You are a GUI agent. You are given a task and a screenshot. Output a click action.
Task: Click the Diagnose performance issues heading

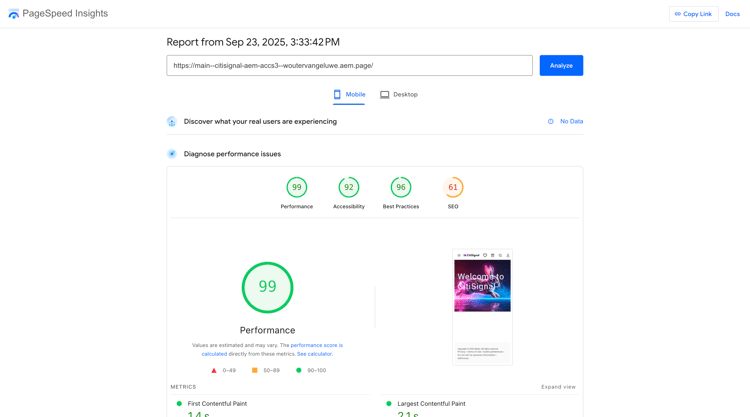pos(232,154)
